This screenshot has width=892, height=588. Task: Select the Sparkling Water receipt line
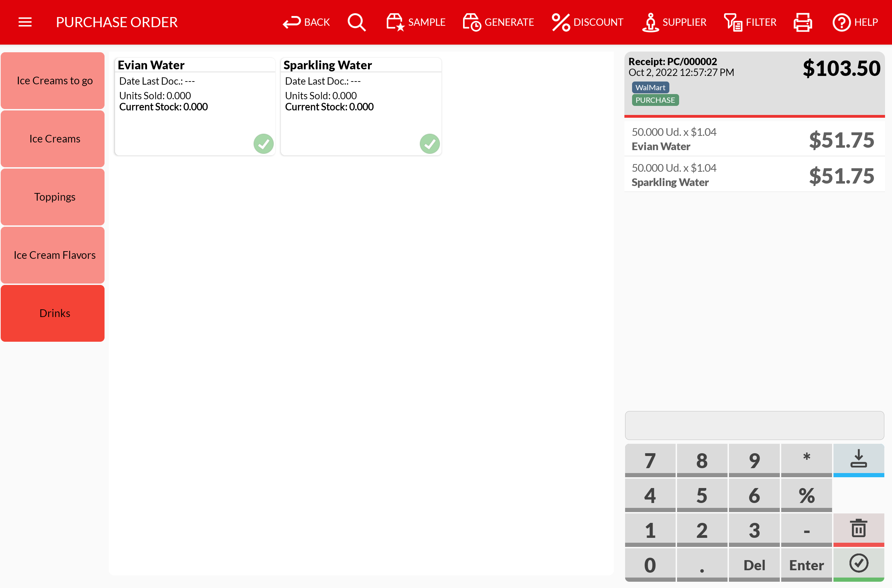click(x=754, y=175)
